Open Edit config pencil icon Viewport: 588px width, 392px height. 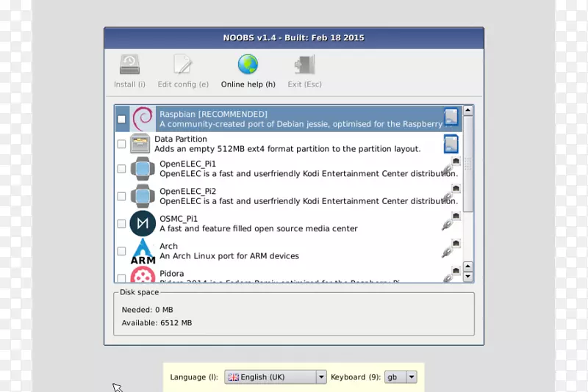coord(183,65)
